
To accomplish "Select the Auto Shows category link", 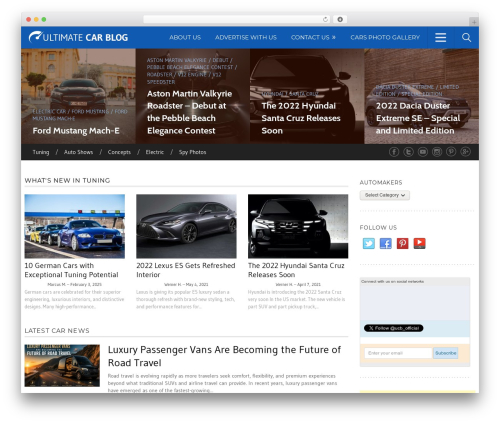I will tap(78, 152).
